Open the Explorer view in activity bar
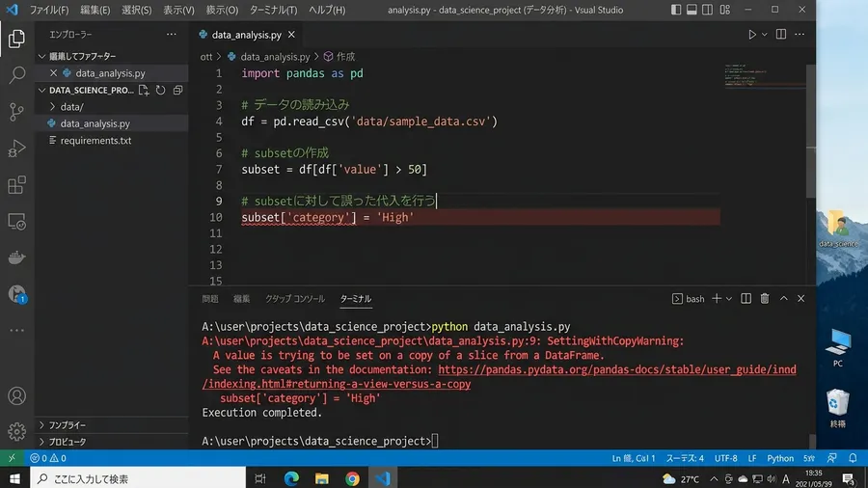This screenshot has height=488, width=868. pos(16,39)
